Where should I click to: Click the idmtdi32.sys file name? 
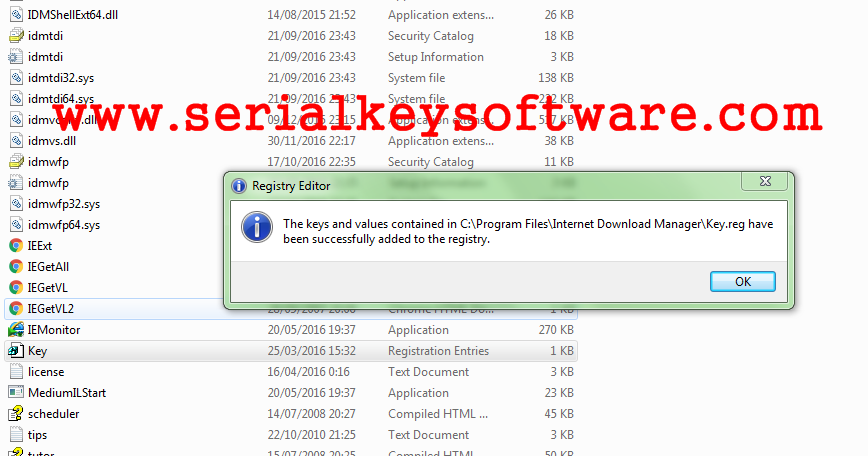point(61,78)
